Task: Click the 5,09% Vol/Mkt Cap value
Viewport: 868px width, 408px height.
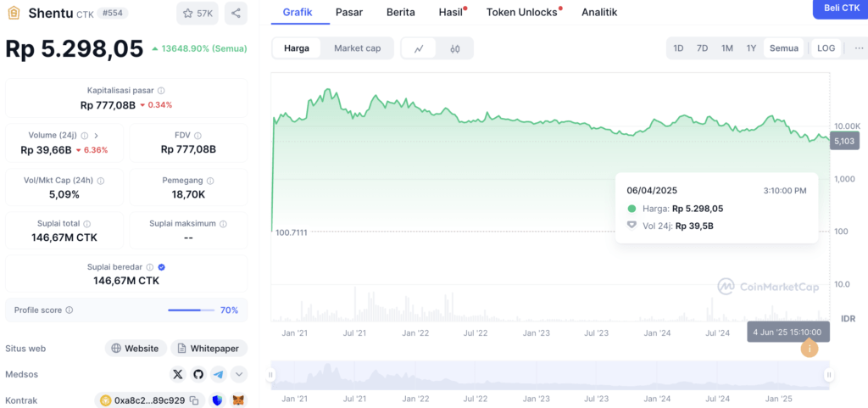Action: [x=64, y=194]
